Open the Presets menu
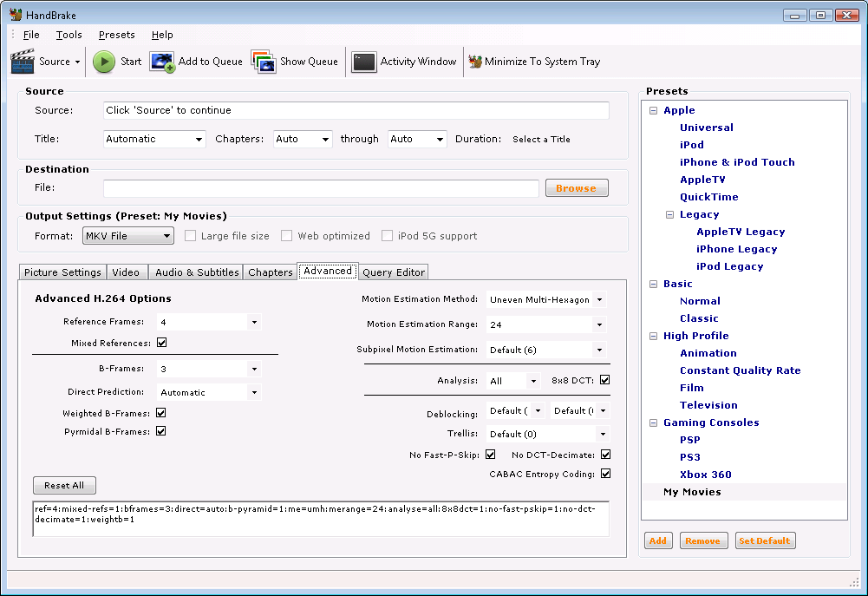 click(x=116, y=35)
